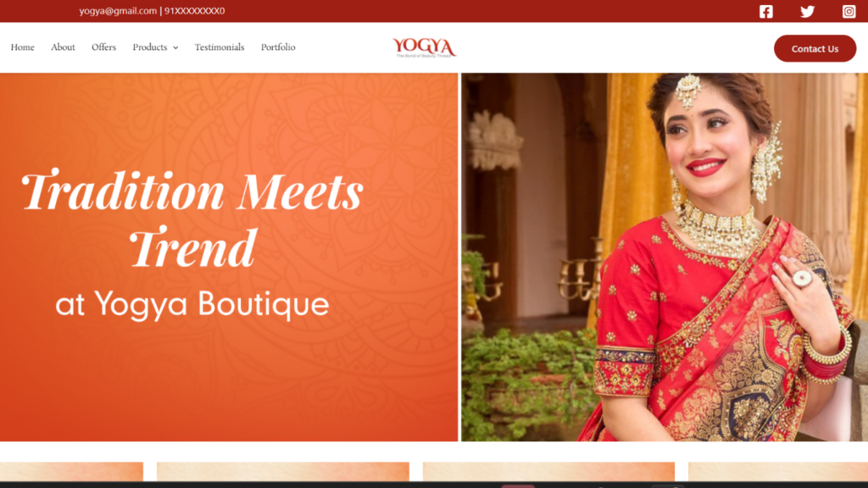Viewport: 868px width, 488px height.
Task: Open the Portfolio navigation link
Action: (x=278, y=47)
